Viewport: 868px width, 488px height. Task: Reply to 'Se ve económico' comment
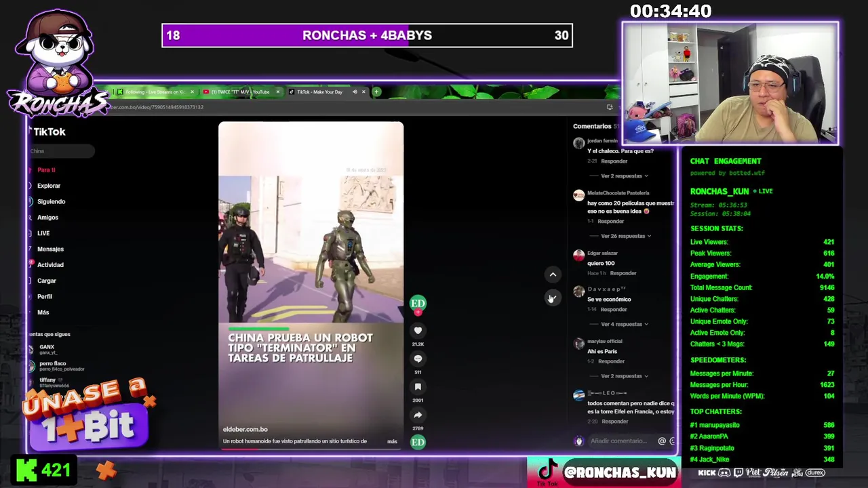[614, 309]
